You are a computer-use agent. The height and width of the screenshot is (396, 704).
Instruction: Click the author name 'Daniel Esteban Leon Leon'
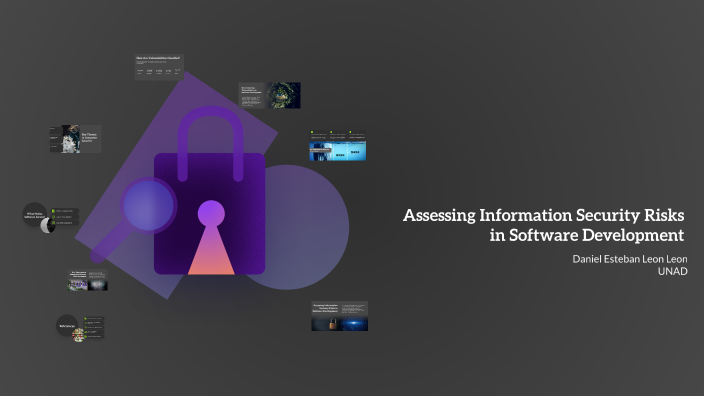(629, 259)
